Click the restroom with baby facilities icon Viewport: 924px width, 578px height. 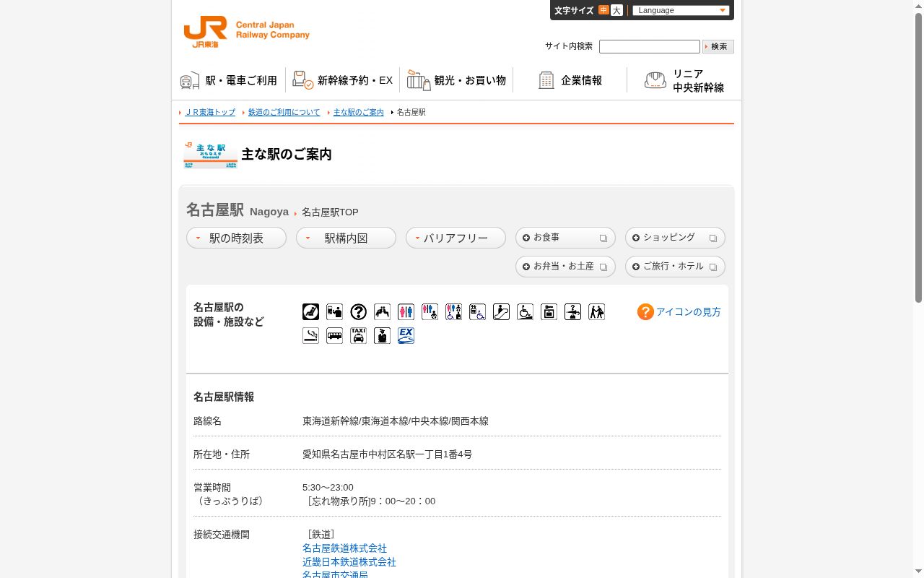430,312
